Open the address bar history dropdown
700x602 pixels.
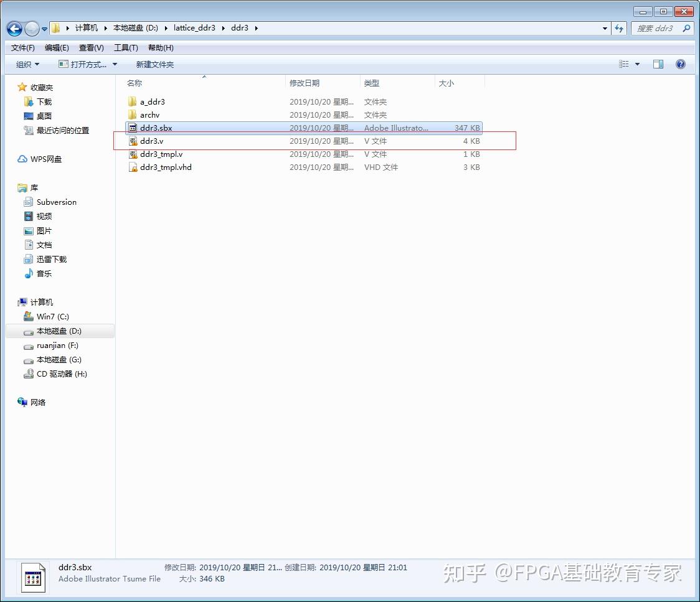604,28
